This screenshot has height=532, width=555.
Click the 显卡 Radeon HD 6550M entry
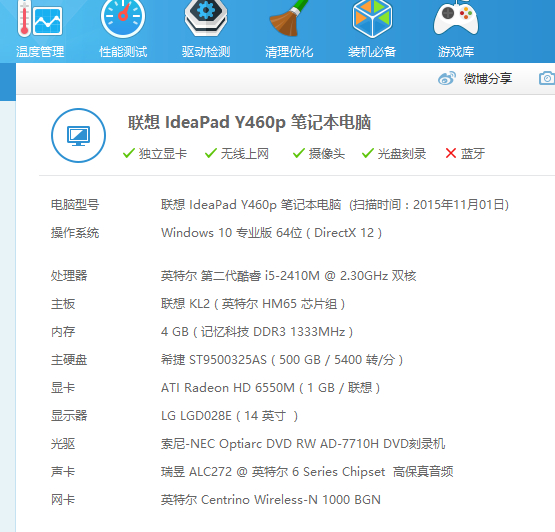coord(270,388)
